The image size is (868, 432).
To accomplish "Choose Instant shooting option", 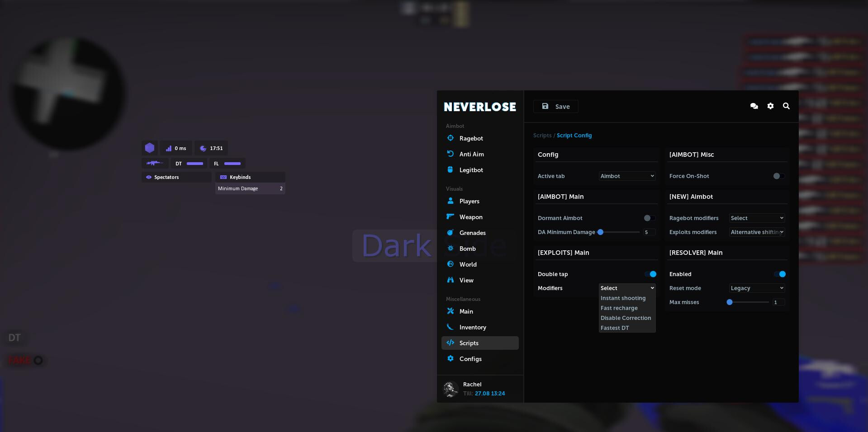I will pos(627,298).
